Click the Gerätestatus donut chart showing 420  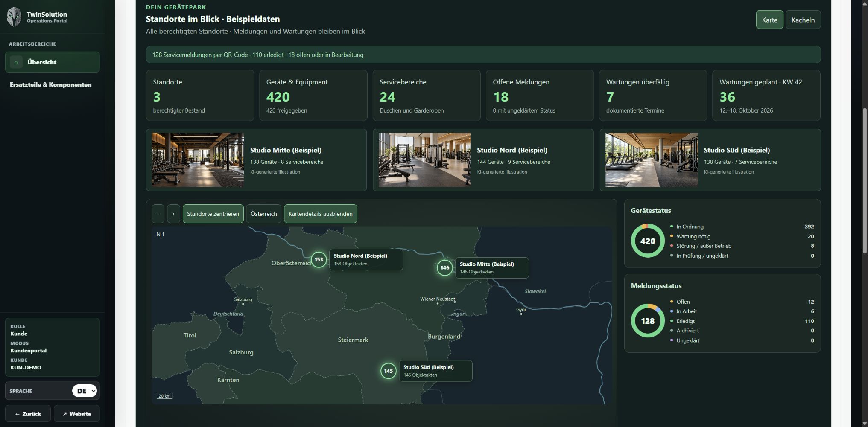point(648,241)
